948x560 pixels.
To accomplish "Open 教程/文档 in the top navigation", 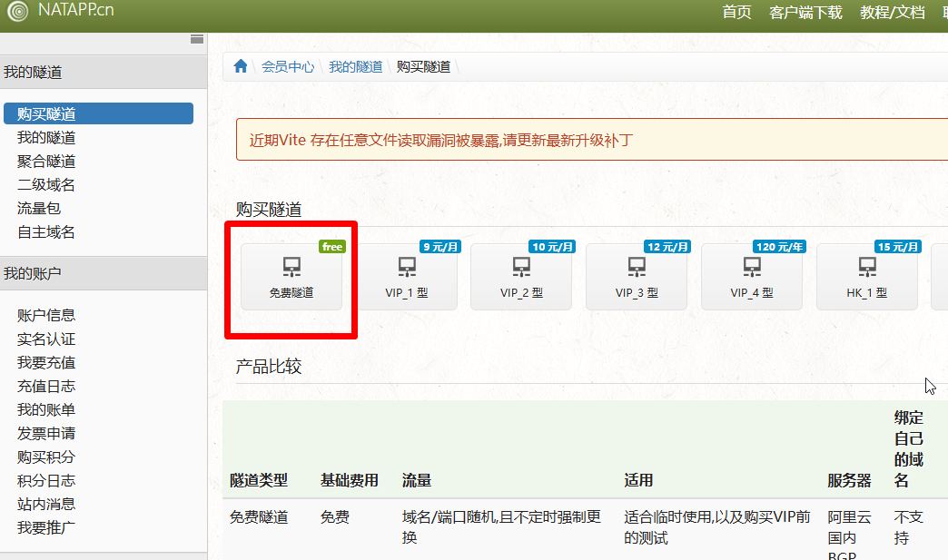I will coord(893,12).
